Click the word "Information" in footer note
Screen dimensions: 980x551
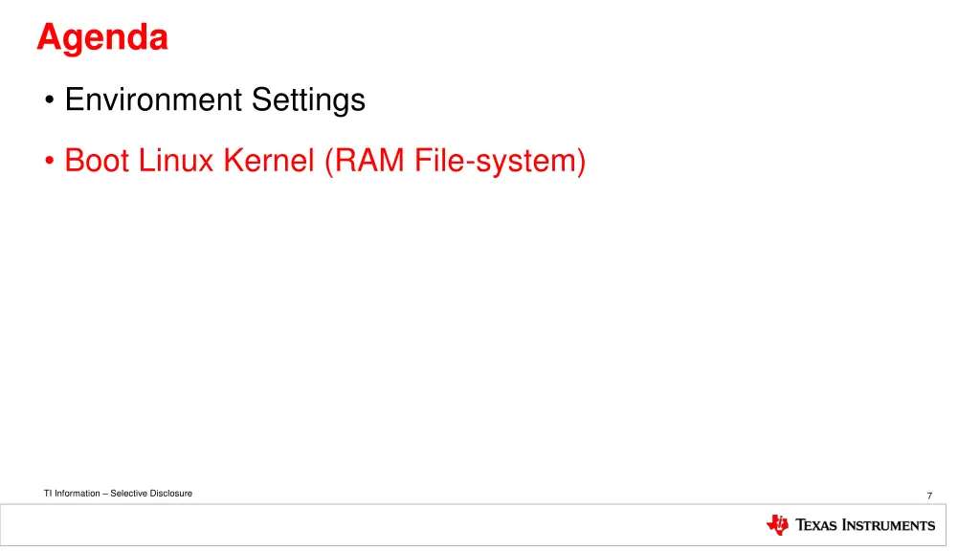point(77,493)
